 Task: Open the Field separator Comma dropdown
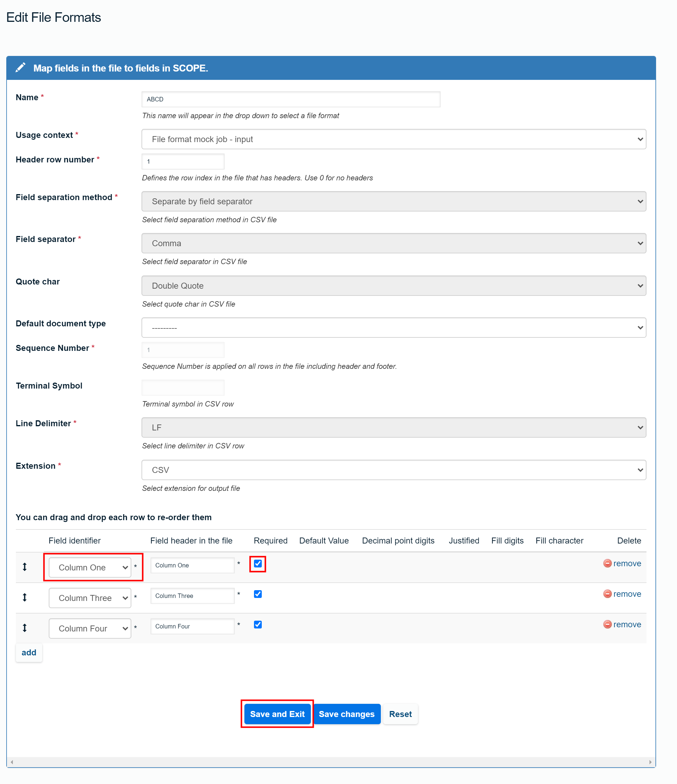[x=394, y=243]
